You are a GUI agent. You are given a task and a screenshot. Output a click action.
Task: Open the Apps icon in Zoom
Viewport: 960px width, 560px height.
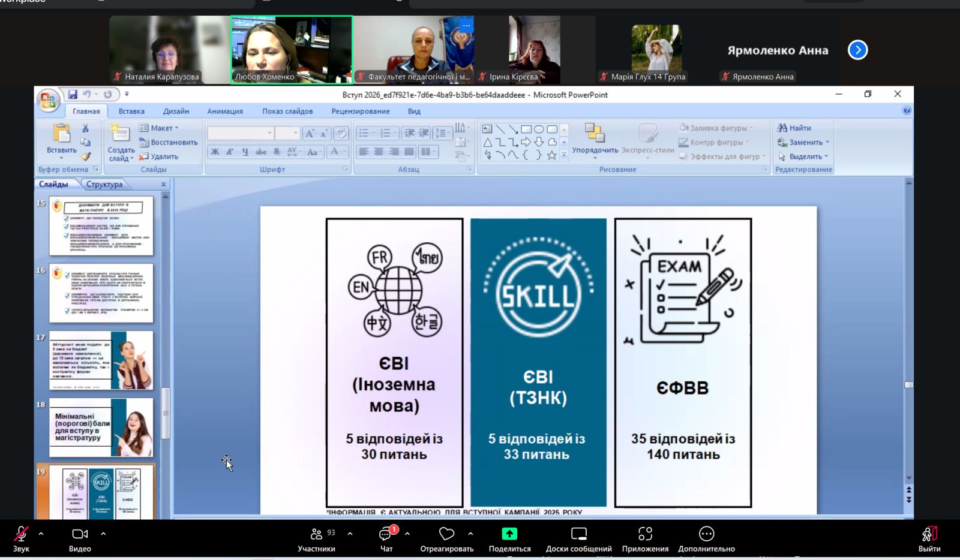click(x=645, y=534)
